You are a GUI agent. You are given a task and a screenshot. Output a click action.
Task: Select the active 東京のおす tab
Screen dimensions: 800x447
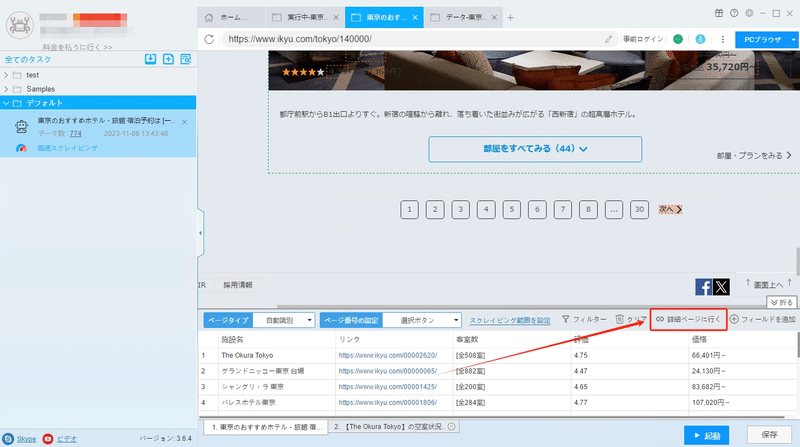click(x=384, y=17)
